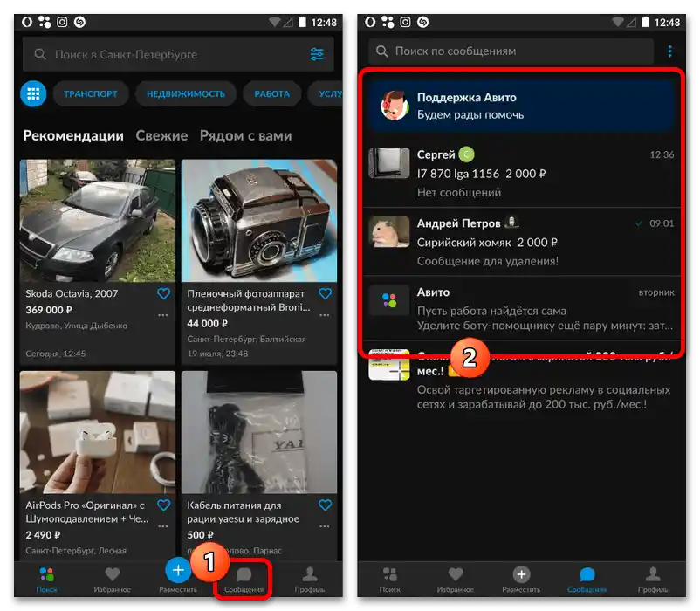
Task: Open the Пленочный фотоаппарат listing title
Action: click(x=248, y=300)
